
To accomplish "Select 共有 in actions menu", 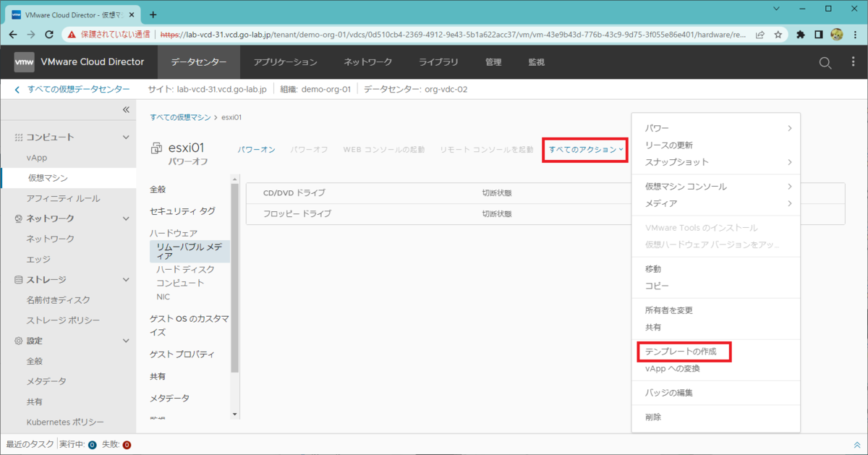I will pyautogui.click(x=652, y=328).
